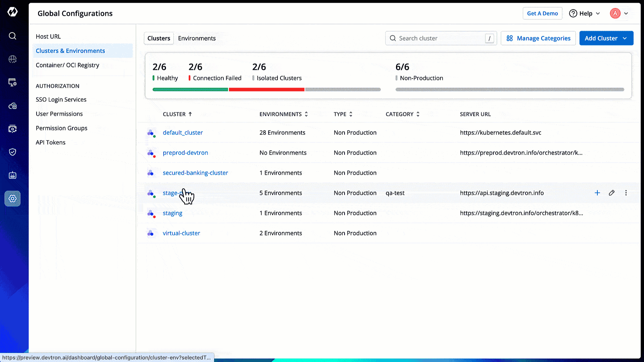The width and height of the screenshot is (644, 362).
Task: Click the robot icon in sidebar
Action: 12,175
